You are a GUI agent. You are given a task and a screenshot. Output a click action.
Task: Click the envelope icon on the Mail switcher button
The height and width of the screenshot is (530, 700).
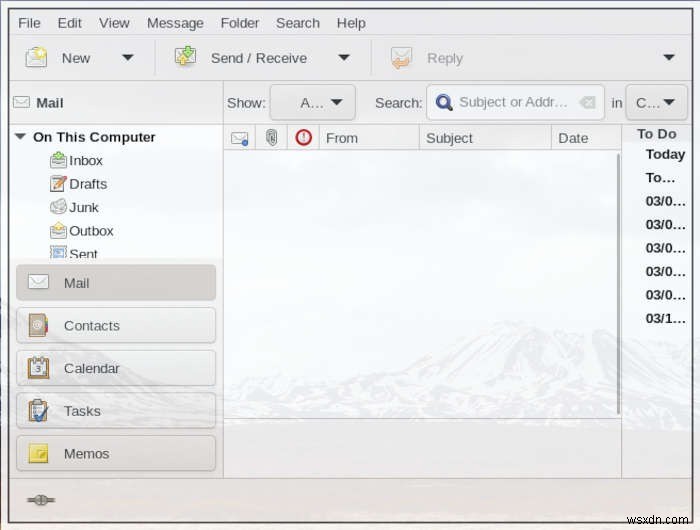38,282
